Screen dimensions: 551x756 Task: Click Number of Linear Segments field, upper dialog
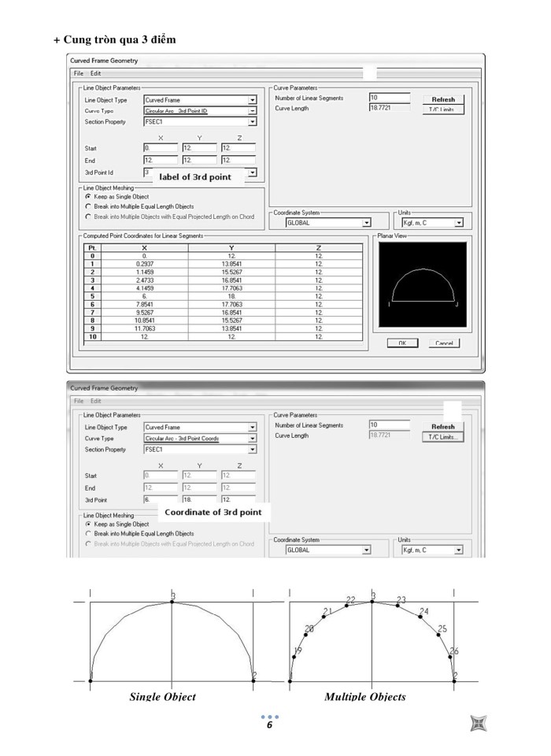(x=389, y=98)
